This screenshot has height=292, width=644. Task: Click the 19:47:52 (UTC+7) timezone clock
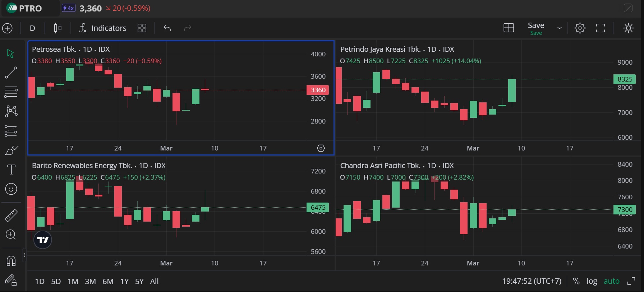[x=532, y=281]
